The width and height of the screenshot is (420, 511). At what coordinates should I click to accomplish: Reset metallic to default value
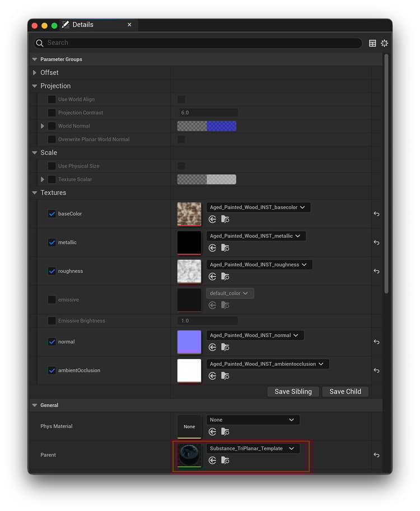pos(376,243)
